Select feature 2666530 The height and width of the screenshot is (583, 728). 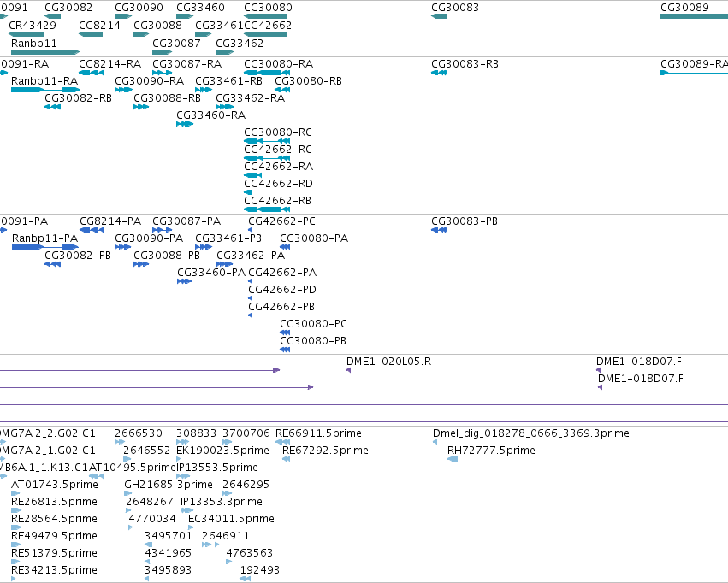tap(139, 433)
